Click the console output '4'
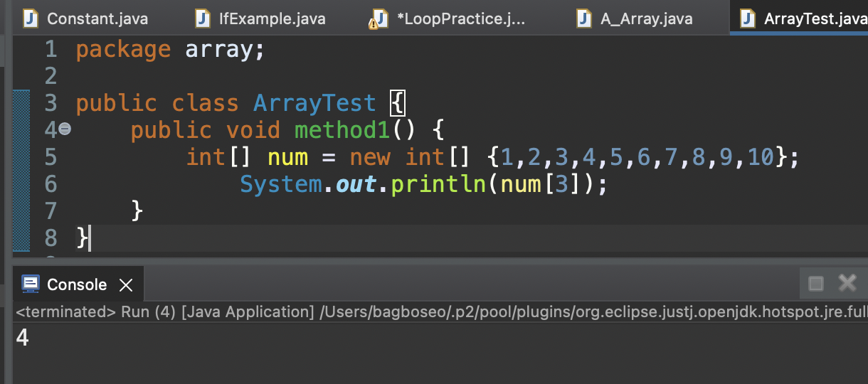868x384 pixels. tap(22, 338)
